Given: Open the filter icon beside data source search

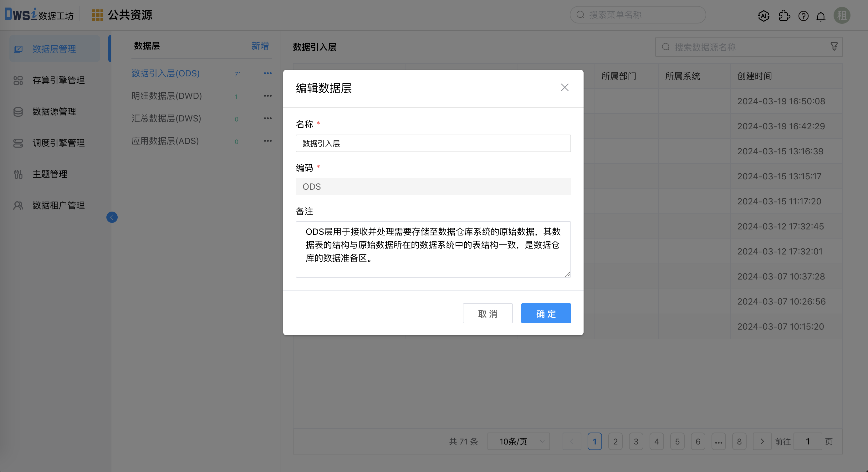Looking at the screenshot, I should point(834,47).
